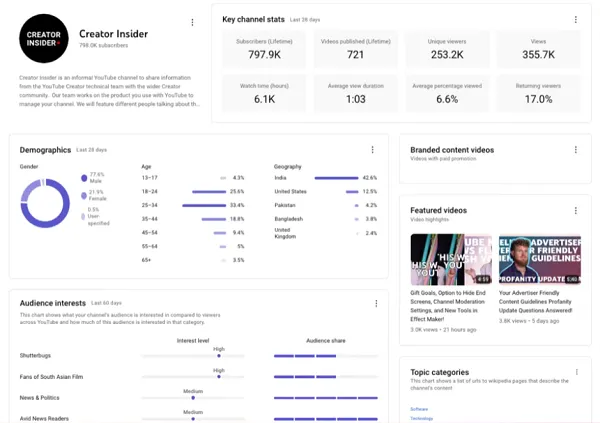The image size is (600, 423).
Task: Select the Male gender legend dot
Action: (x=84, y=179)
